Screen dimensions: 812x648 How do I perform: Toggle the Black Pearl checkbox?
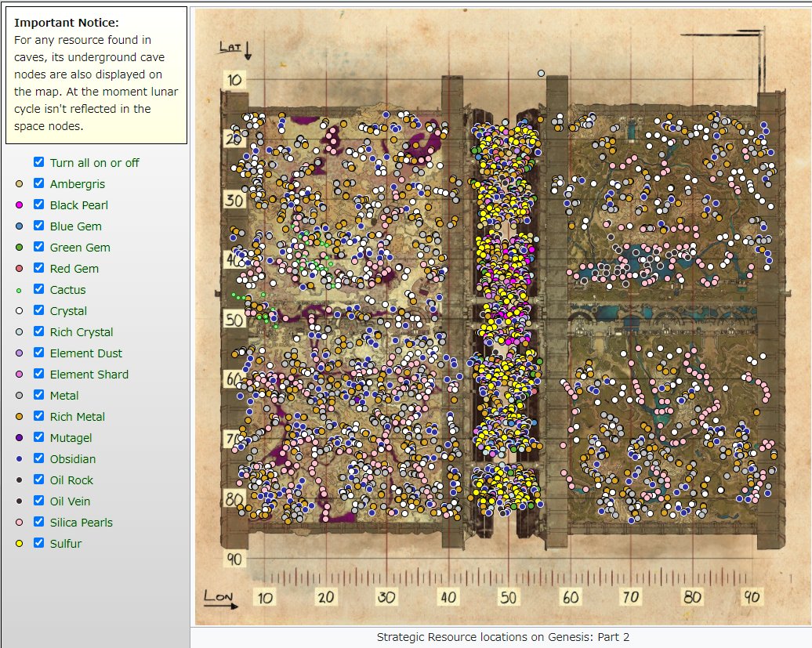point(39,205)
